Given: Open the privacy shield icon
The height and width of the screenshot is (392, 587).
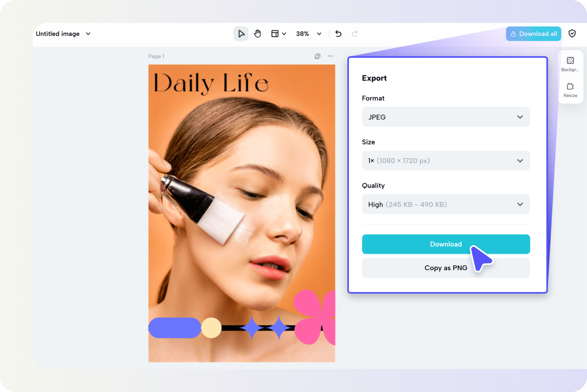Looking at the screenshot, I should click(x=572, y=33).
